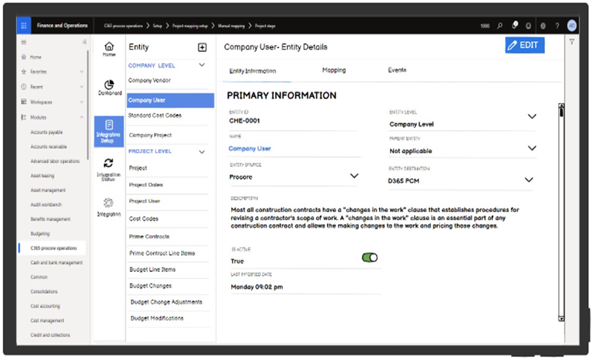Select Integration Setup icon

pos(109,132)
